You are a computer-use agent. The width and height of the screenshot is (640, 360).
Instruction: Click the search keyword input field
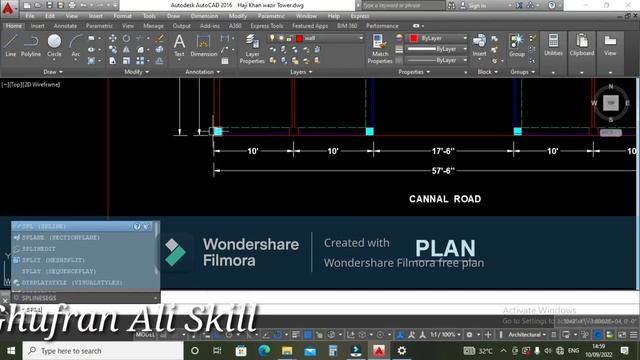point(402,5)
